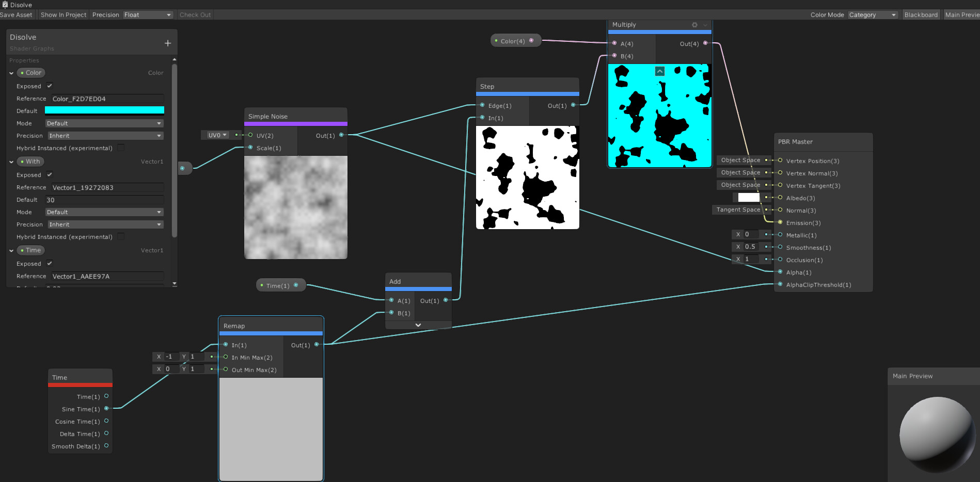Viewport: 980px width, 482px height.
Task: Change the UV0 channel dropdown on Simple Noise
Action: click(216, 135)
